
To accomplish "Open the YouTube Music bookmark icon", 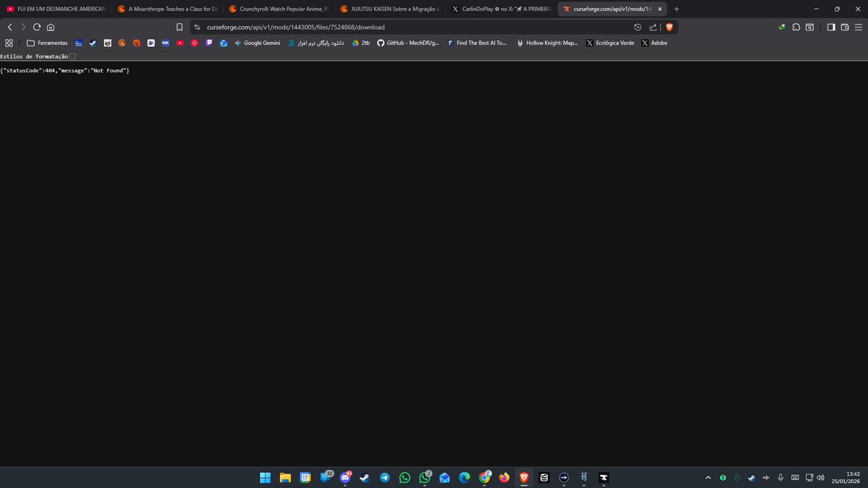I will pos(195,43).
